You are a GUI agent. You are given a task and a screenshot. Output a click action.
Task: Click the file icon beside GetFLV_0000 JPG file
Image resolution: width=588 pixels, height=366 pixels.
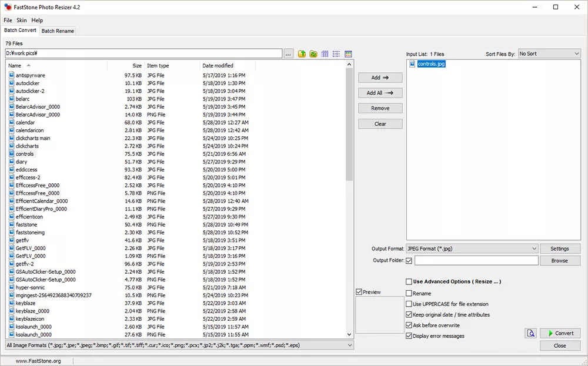(12, 249)
